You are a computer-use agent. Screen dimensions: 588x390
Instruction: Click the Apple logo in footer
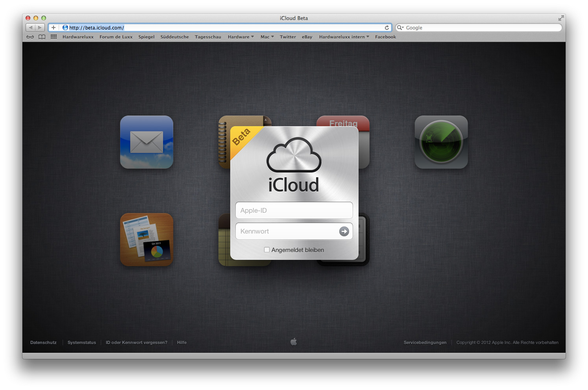pos(294,342)
